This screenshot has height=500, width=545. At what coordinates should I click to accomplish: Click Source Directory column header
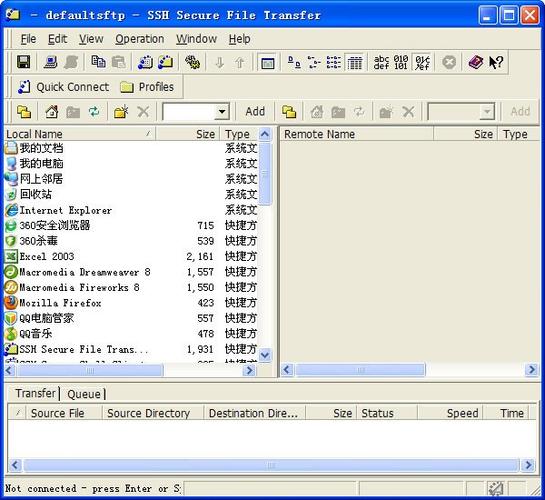[153, 413]
